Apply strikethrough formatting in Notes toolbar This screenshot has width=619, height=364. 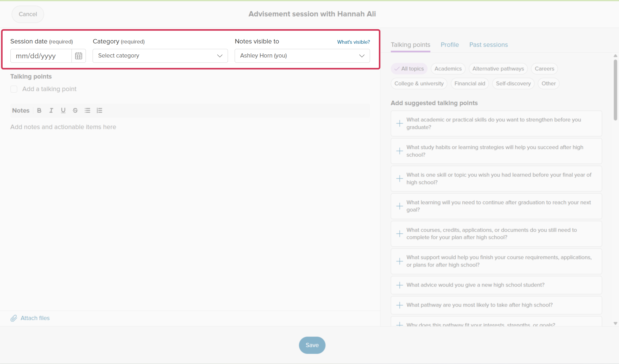click(75, 111)
